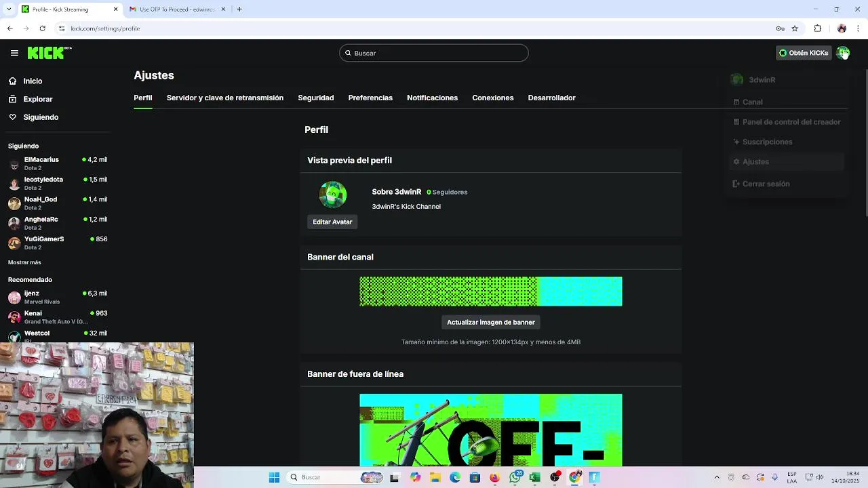The height and width of the screenshot is (488, 868).
Task: Open Firefox from the taskbar
Action: pos(495,477)
